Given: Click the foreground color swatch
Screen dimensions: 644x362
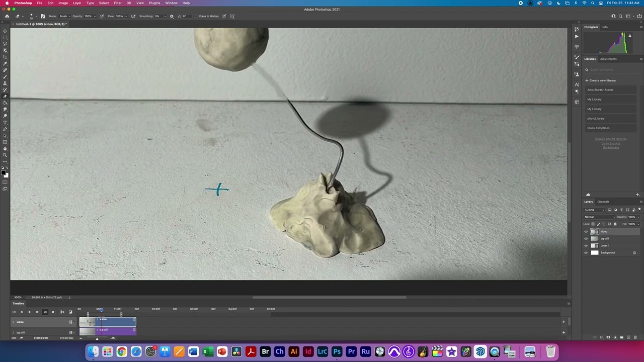Looking at the screenshot, I should [4, 173].
